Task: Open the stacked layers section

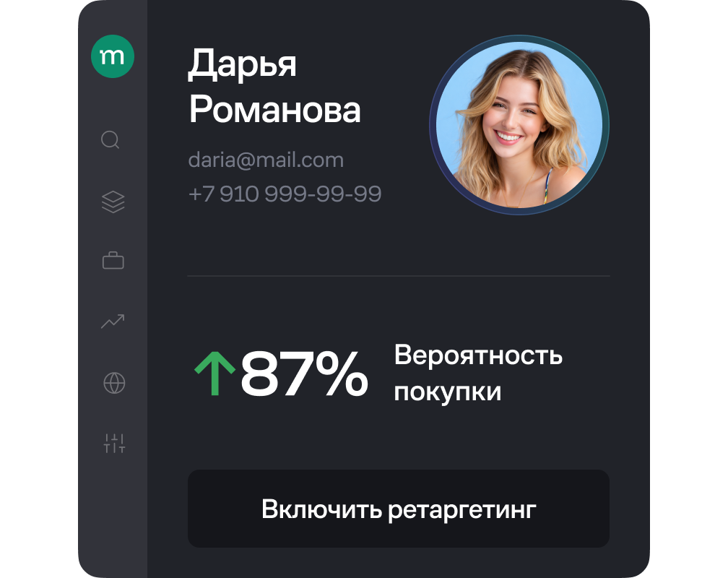Action: 113,202
